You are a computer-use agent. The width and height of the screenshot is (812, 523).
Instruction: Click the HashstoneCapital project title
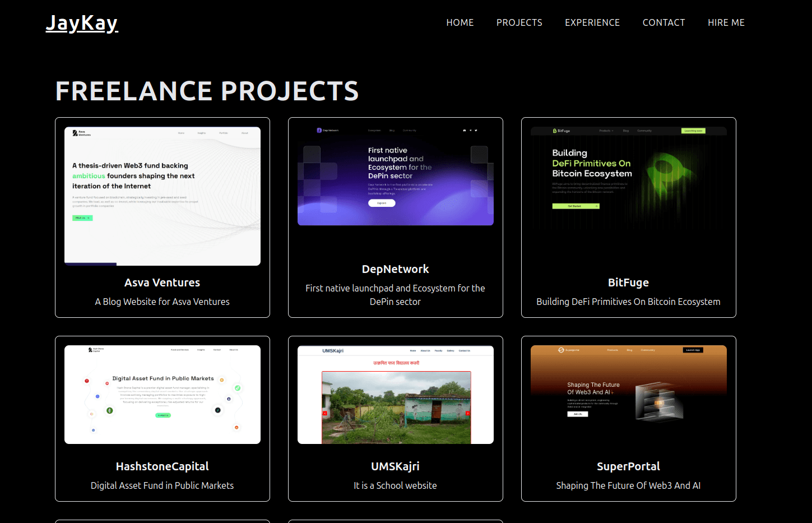click(163, 466)
